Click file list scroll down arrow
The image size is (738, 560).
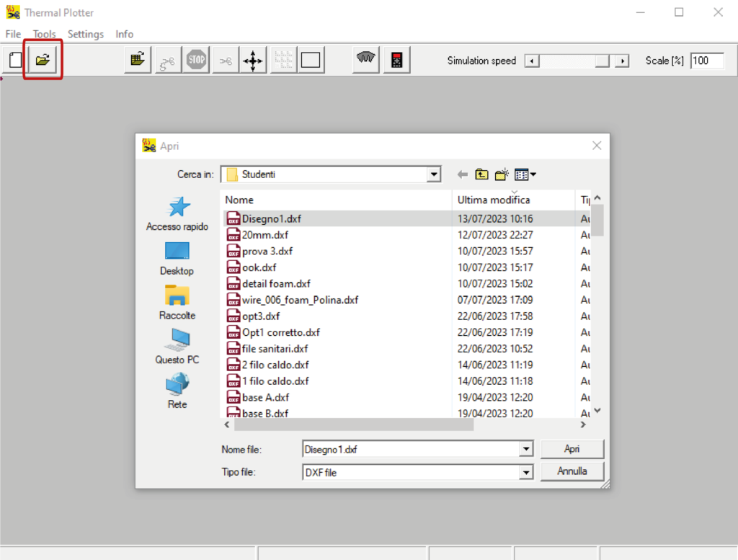[597, 411]
